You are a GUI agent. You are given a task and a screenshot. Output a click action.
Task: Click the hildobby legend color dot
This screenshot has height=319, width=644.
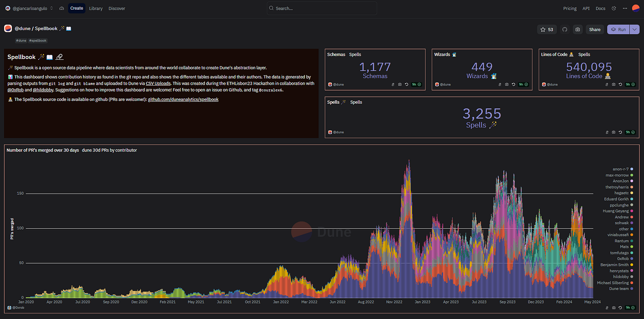(x=632, y=277)
